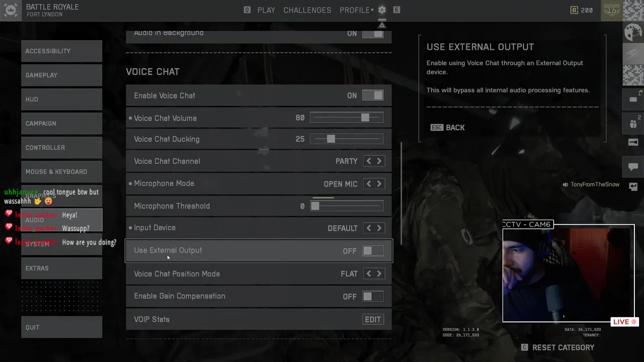Turn off Enable Voice Chat switch
This screenshot has width=644, height=362.
[x=373, y=96]
